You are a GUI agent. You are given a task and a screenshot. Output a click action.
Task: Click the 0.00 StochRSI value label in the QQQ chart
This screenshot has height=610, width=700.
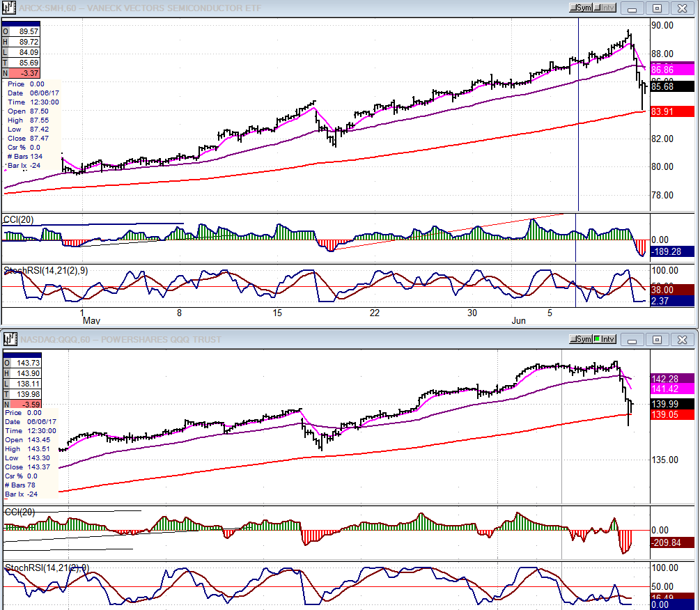[672, 604]
